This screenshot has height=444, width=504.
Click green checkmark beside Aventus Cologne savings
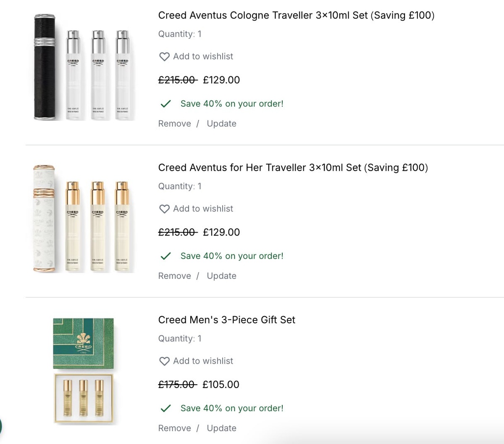[x=166, y=104]
